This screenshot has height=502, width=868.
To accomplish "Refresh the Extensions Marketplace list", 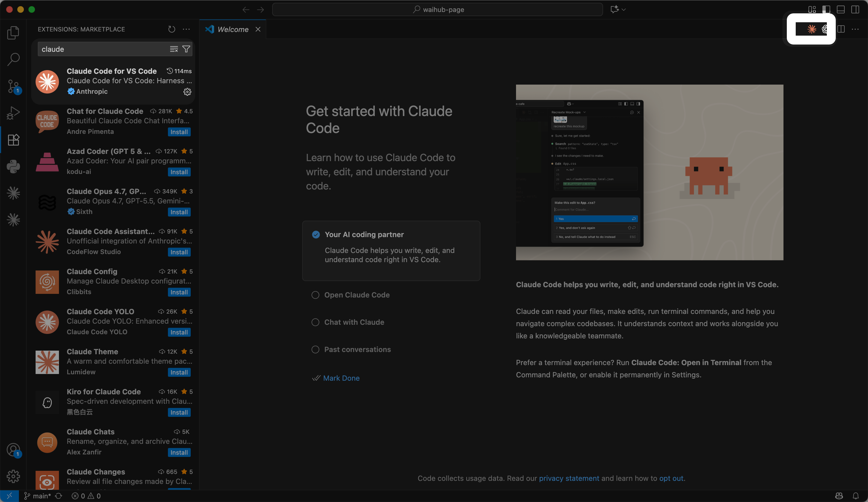I will (172, 29).
